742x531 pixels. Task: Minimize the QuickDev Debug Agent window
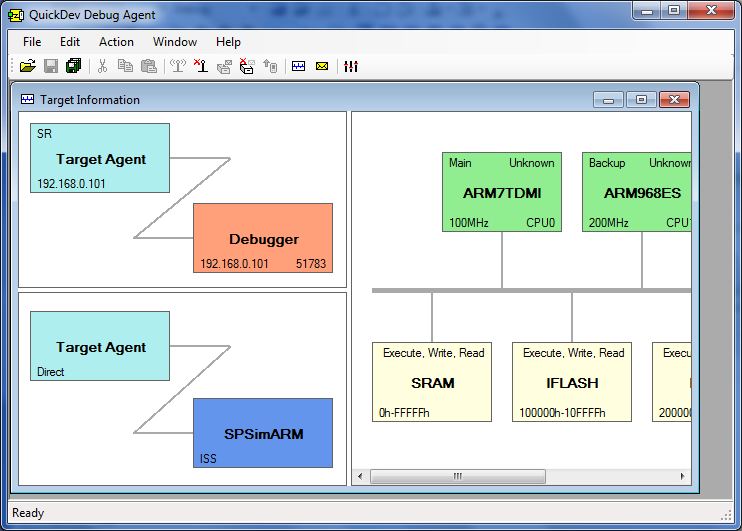(x=647, y=10)
